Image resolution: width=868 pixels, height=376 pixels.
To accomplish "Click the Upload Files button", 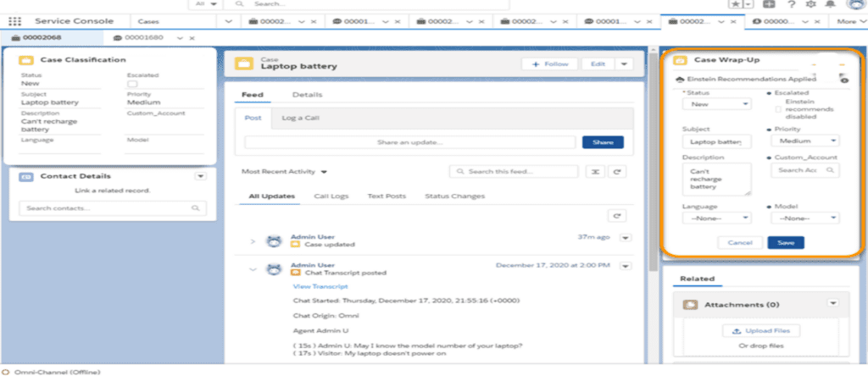I will [760, 330].
